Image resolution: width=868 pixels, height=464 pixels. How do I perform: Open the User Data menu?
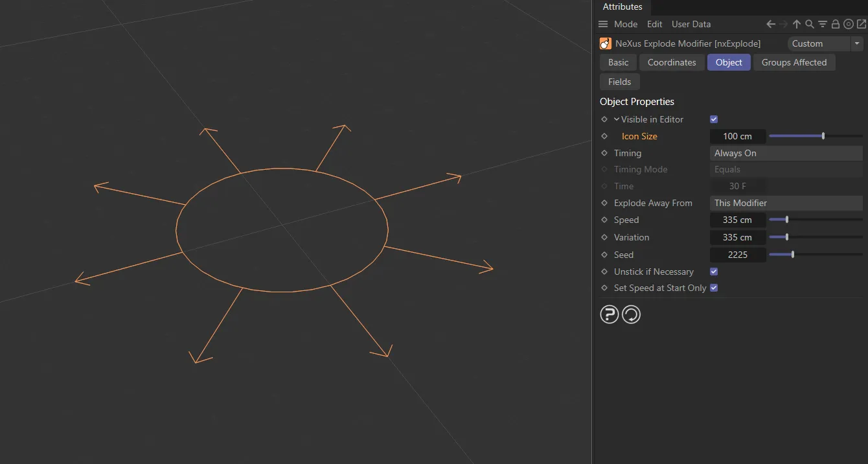(691, 24)
